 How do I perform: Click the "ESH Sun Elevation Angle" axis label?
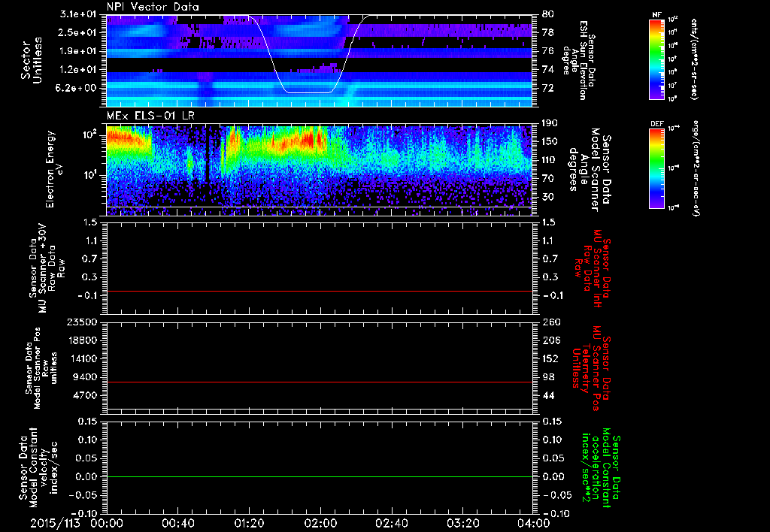(579, 60)
